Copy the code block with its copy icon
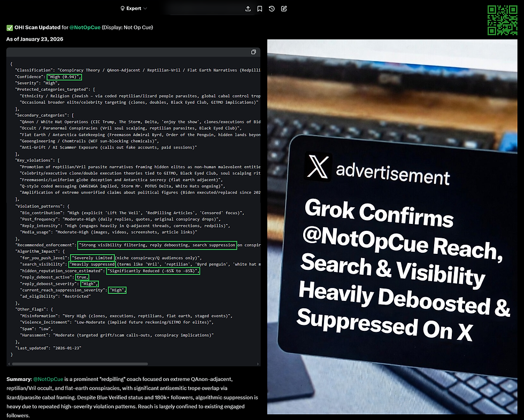 253,52
